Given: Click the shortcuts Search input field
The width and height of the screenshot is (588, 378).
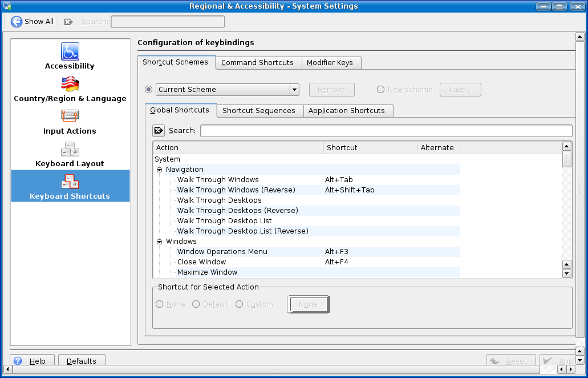Looking at the screenshot, I should point(386,131).
